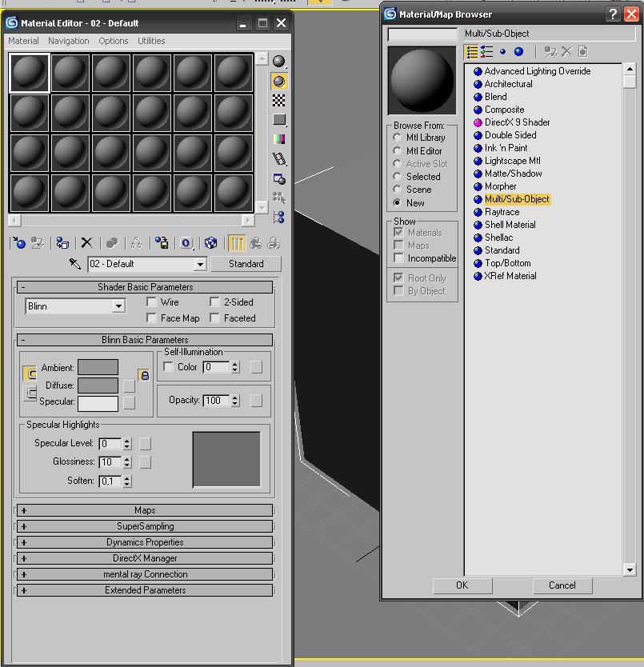
Task: Click the Standard material type button
Action: (246, 264)
